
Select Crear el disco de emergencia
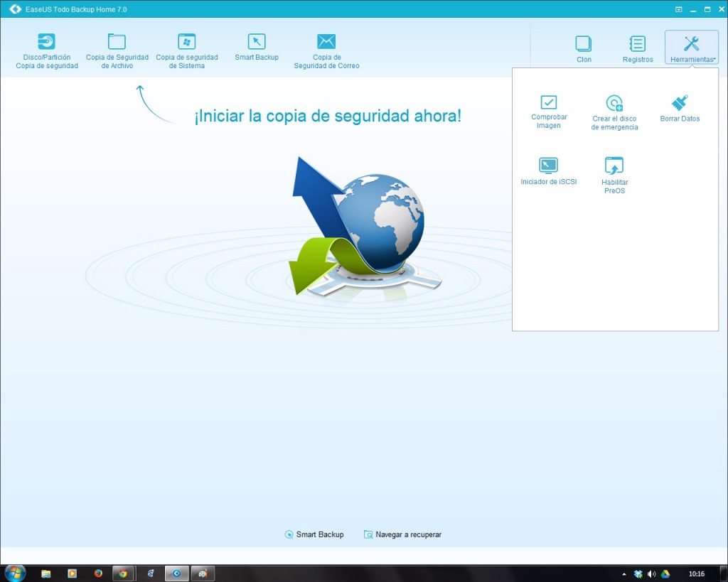tap(614, 112)
